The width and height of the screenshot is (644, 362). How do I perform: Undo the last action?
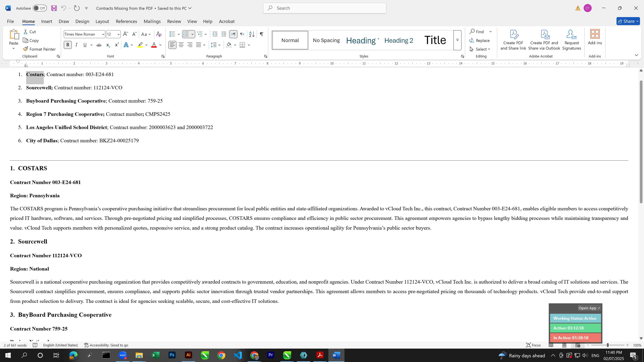pyautogui.click(x=64, y=8)
